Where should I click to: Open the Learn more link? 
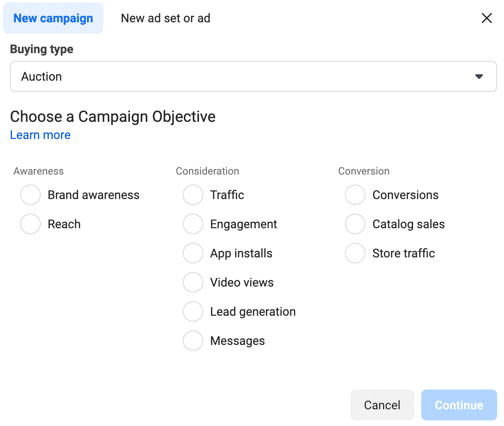[40, 135]
